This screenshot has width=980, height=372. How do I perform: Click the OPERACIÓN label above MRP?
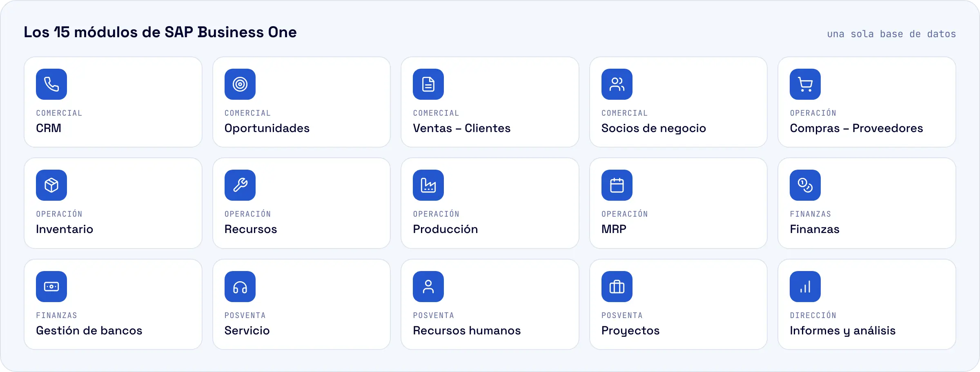point(625,214)
